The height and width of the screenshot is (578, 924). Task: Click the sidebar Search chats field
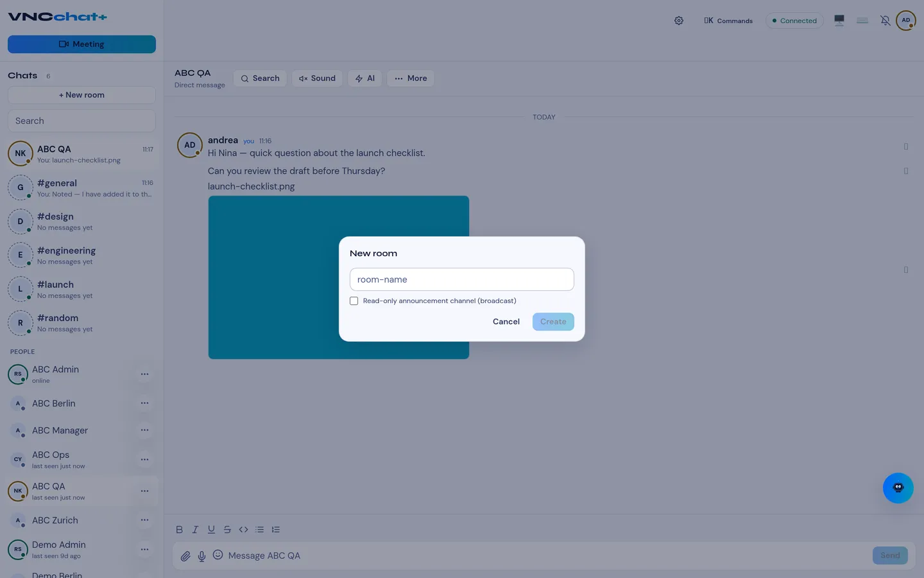(81, 121)
